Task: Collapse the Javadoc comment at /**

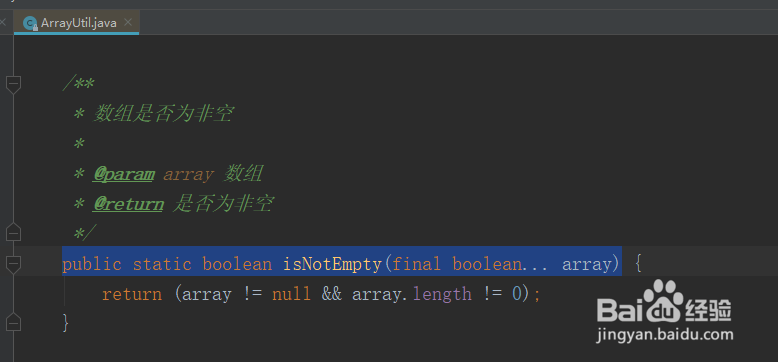Action: coord(13,84)
